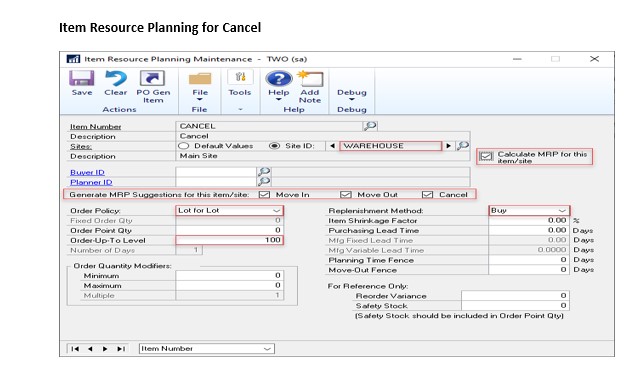Open Buyer ID lookup magnifier
641x370 pixels.
click(x=264, y=172)
